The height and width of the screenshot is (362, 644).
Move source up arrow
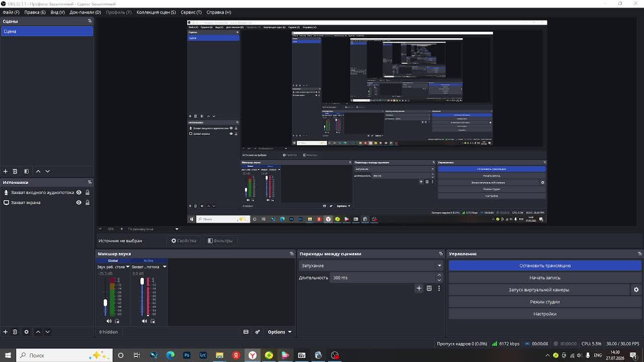[38, 332]
